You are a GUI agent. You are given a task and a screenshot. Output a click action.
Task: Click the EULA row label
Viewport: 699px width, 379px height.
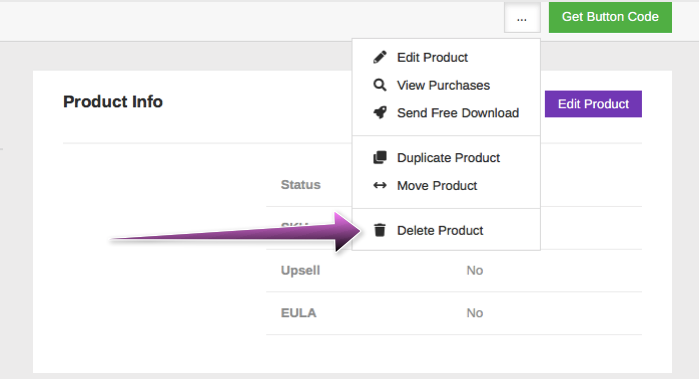pyautogui.click(x=298, y=313)
